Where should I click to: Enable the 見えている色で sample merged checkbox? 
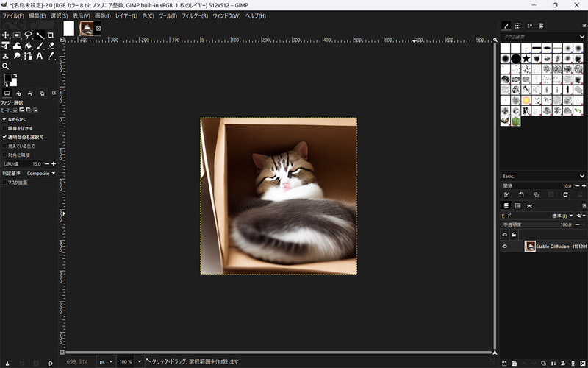(4, 146)
